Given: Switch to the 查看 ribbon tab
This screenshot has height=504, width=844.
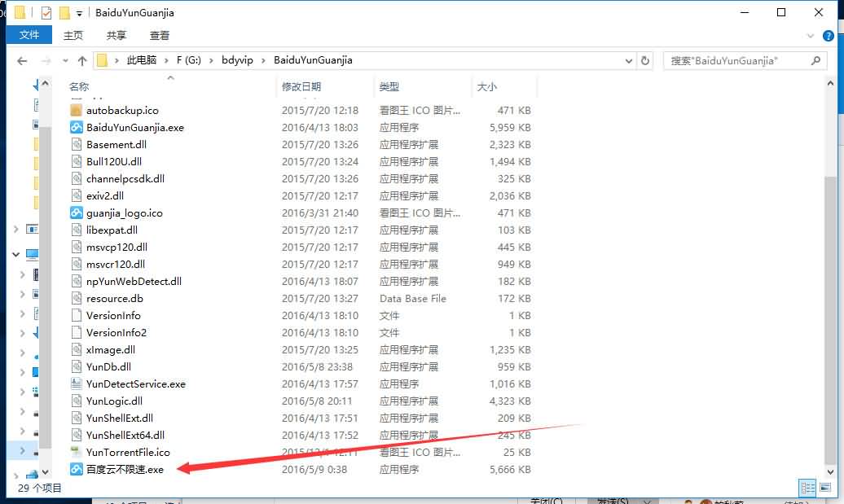Looking at the screenshot, I should [160, 36].
